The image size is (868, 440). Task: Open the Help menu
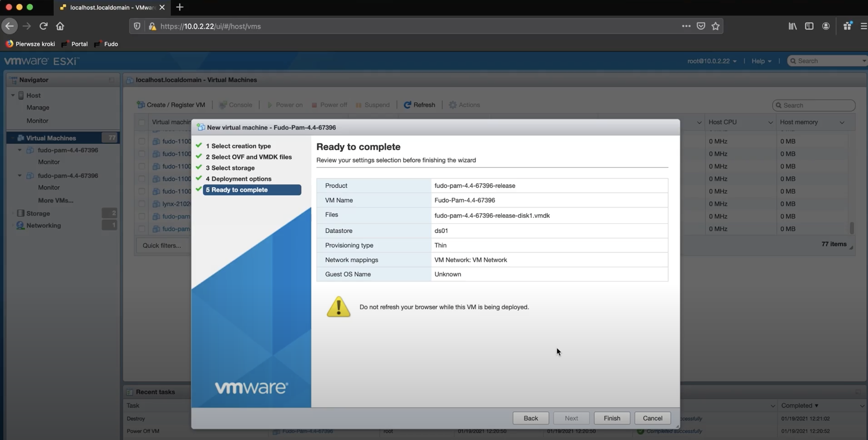(x=761, y=61)
